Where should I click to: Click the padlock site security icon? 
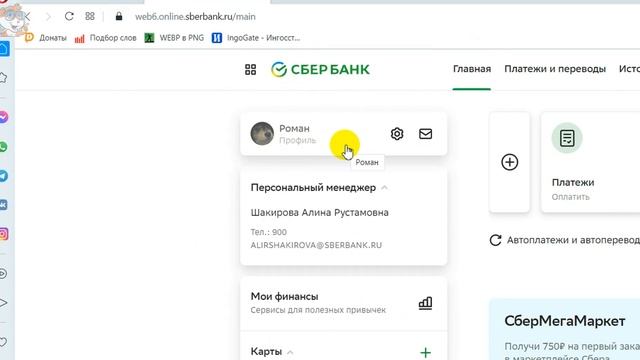point(119,16)
